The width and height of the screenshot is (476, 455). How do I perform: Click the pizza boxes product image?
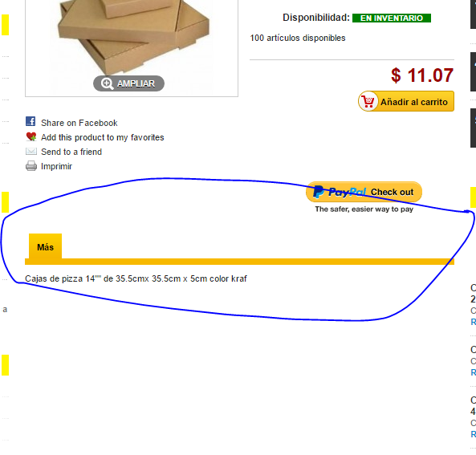(x=133, y=36)
